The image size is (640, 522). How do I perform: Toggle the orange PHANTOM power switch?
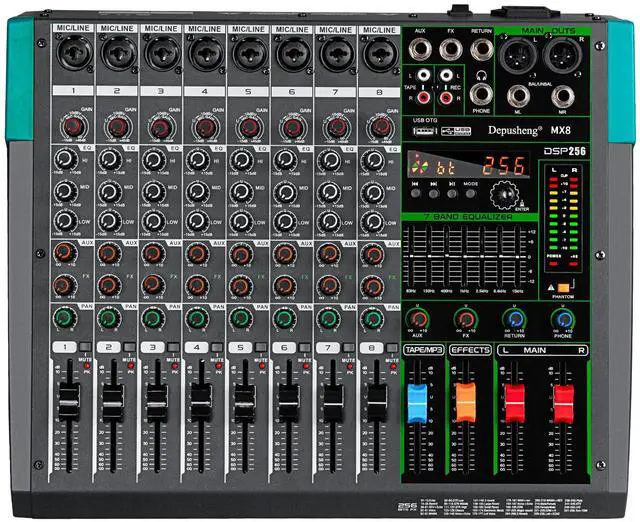pyautogui.click(x=564, y=288)
